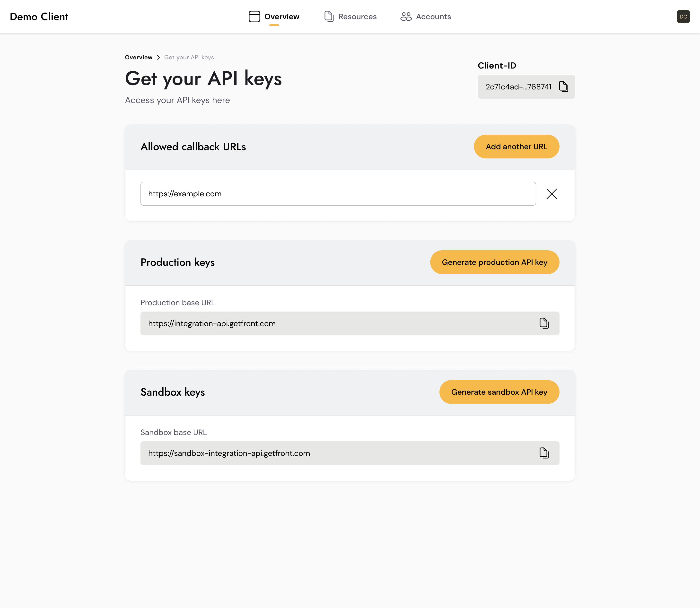Click the production base URL field
700x608 pixels.
coord(336,323)
